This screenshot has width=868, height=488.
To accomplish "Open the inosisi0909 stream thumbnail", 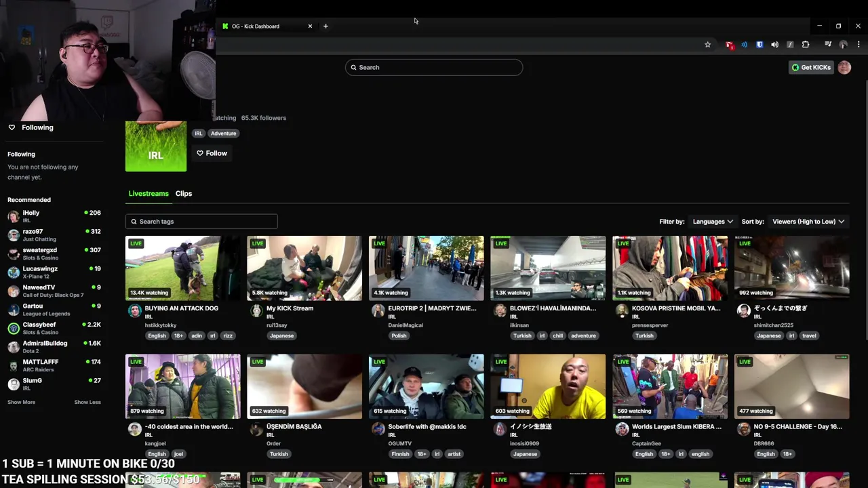I will 548,386.
